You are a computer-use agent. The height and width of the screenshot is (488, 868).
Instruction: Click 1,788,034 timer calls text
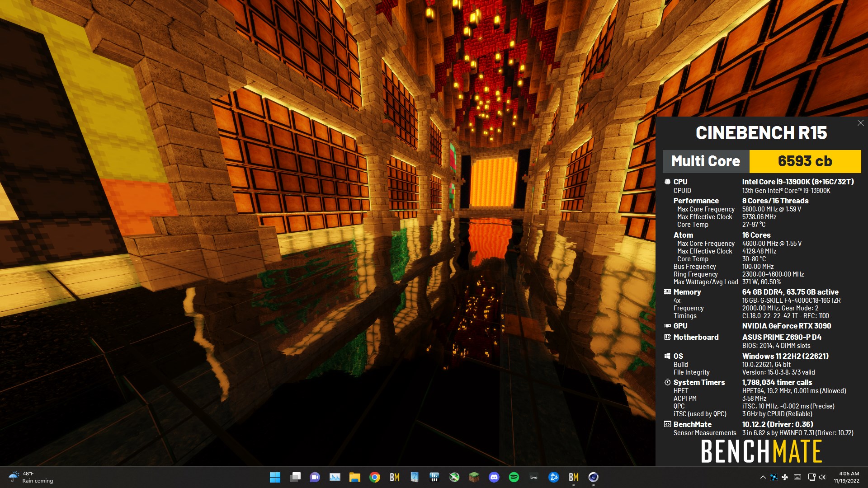(x=777, y=382)
